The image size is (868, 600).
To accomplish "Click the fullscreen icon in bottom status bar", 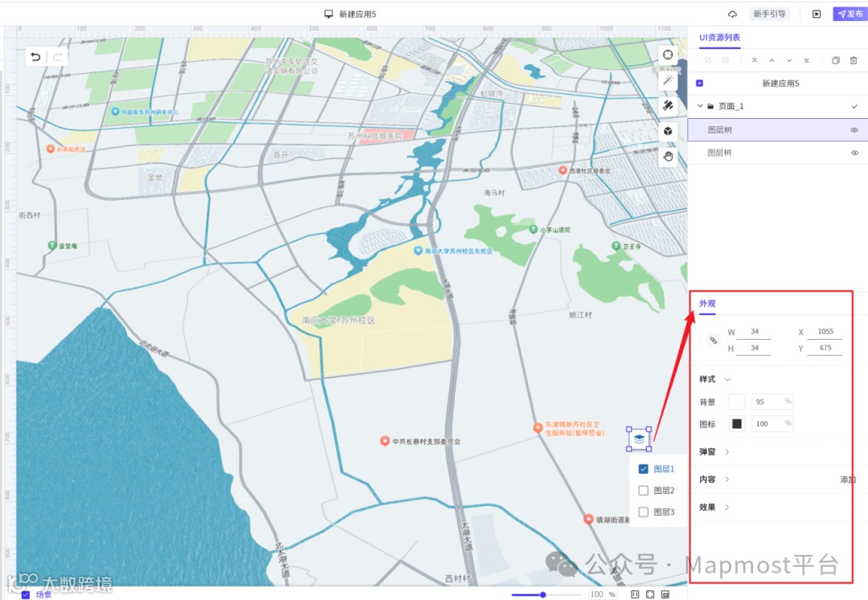I will 650,594.
